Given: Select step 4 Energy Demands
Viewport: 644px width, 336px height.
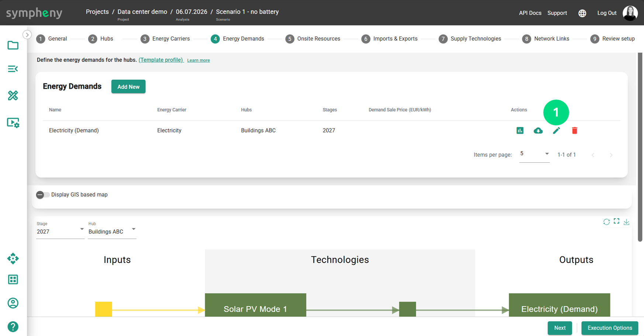Looking at the screenshot, I should pos(238,39).
